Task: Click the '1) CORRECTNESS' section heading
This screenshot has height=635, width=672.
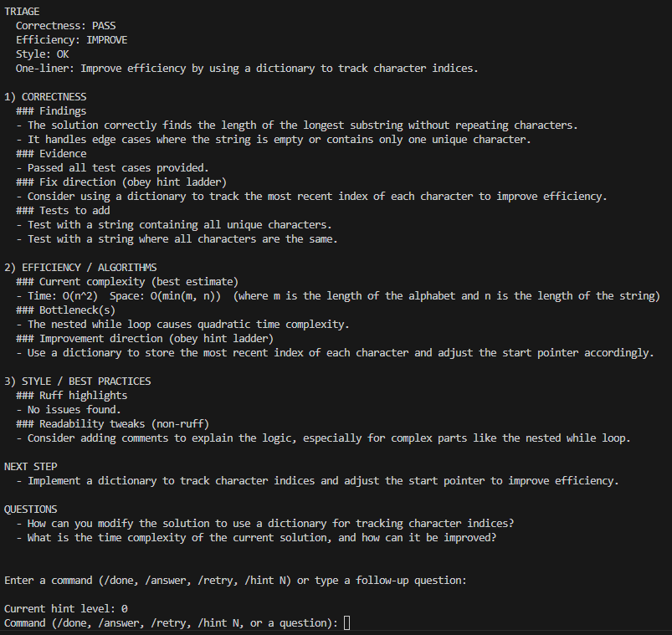Action: click(45, 97)
